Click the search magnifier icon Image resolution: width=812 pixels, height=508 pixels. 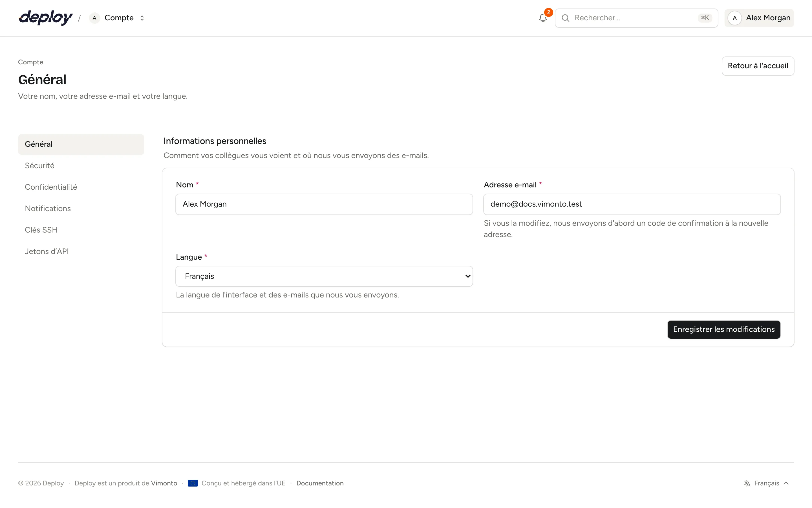pyautogui.click(x=565, y=18)
